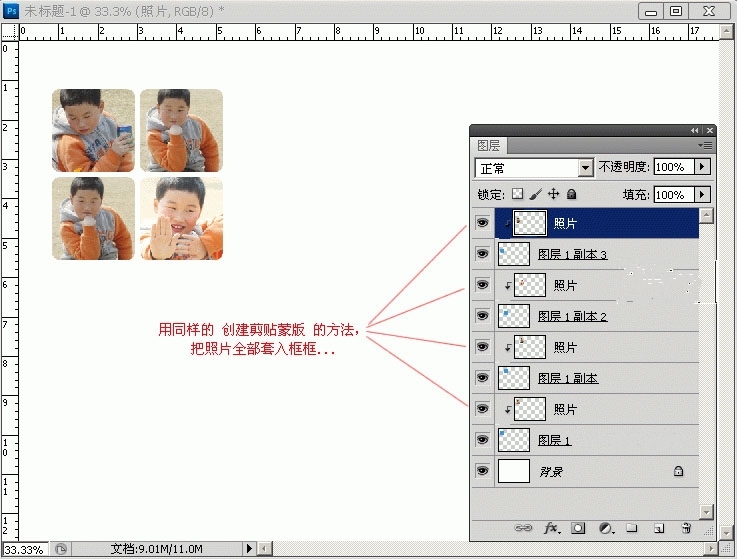737x559 pixels.
Task: Click document vertical scroll up arrow
Action: [x=726, y=31]
